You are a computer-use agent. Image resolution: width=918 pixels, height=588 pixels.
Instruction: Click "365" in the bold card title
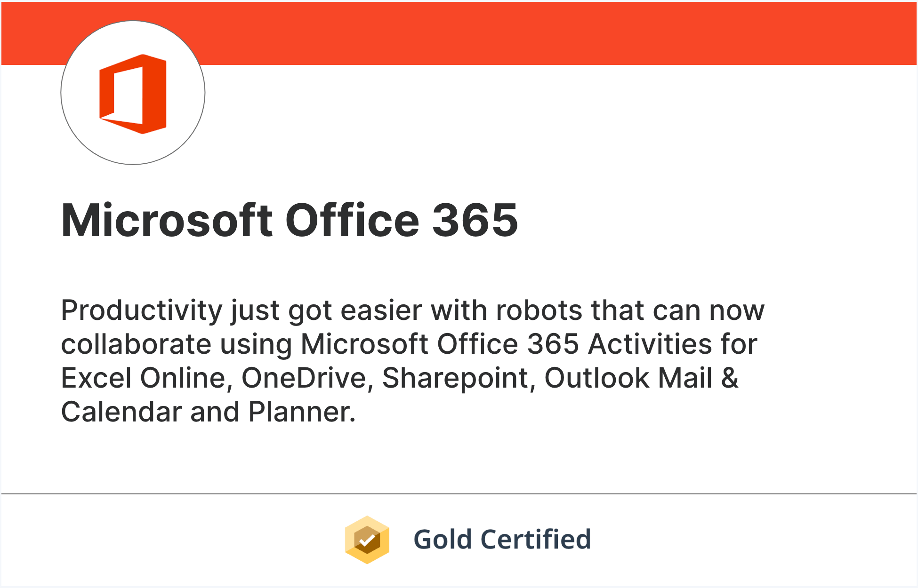[x=475, y=220]
